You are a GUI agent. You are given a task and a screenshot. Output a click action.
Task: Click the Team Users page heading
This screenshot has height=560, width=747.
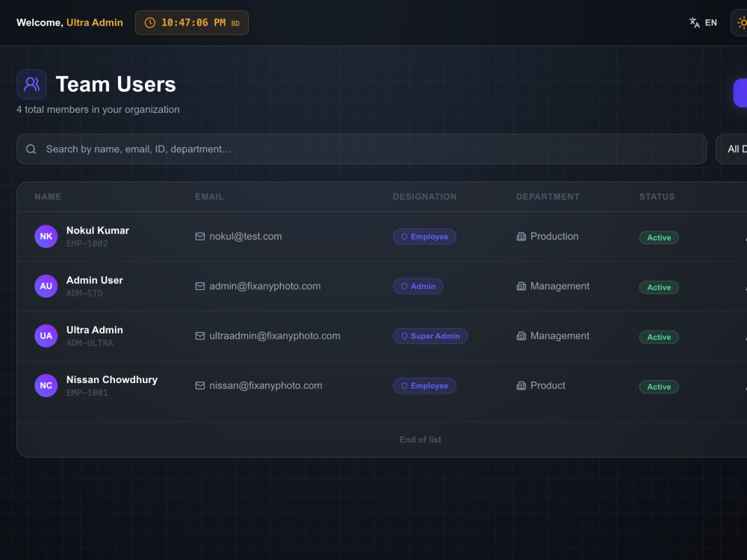click(116, 84)
